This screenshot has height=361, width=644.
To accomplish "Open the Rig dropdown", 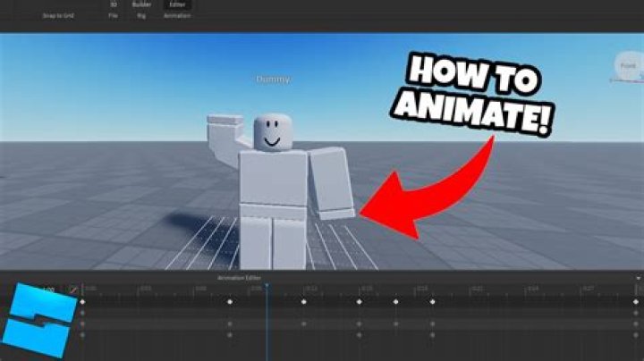I will tap(141, 15).
